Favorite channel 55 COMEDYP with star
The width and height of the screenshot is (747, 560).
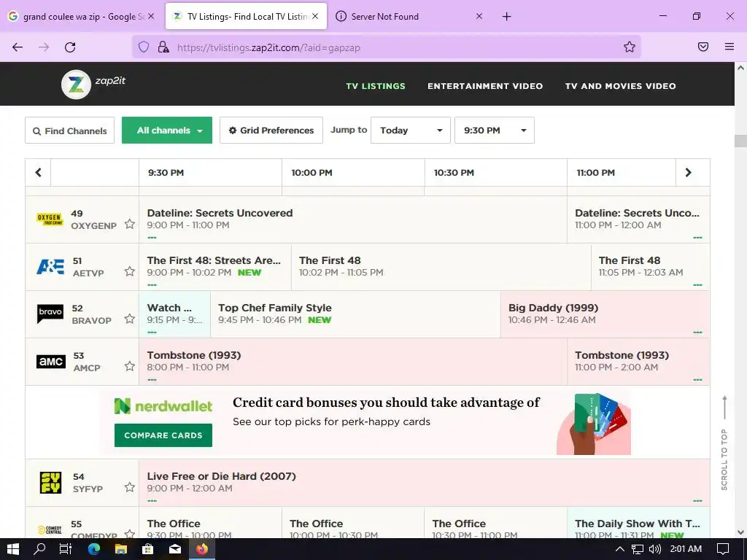(130, 534)
